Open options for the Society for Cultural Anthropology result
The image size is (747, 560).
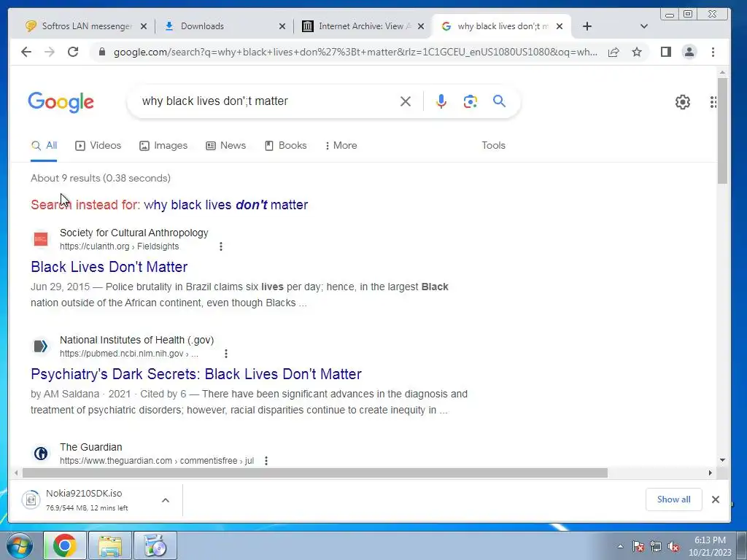(x=220, y=246)
